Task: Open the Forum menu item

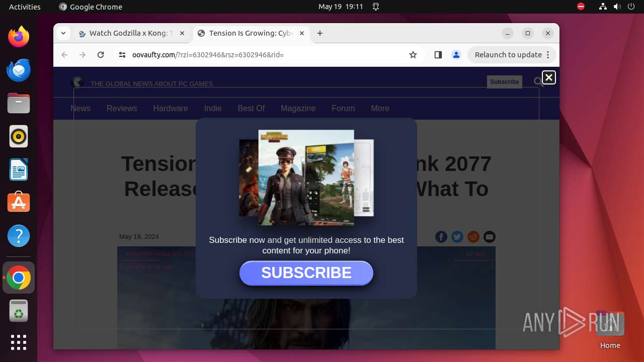Action: click(x=343, y=108)
